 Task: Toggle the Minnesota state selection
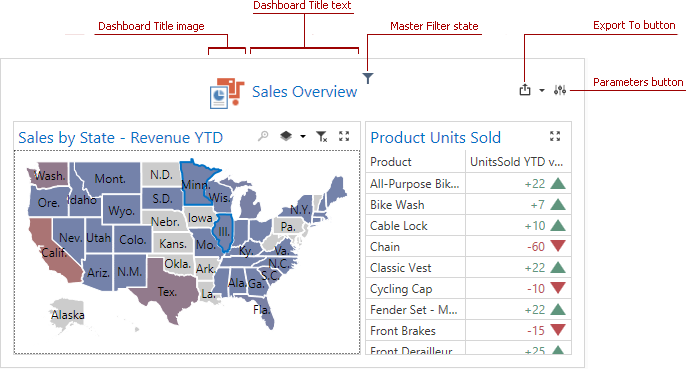(x=194, y=184)
